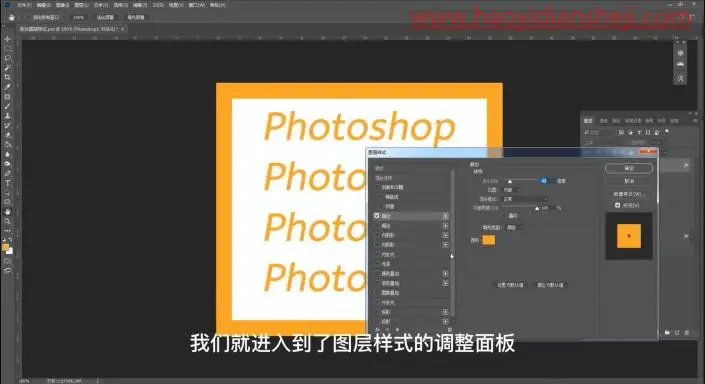Screen dimensions: 705x384
Task: Click plus button beside 颜色叠加
Action: point(445,273)
